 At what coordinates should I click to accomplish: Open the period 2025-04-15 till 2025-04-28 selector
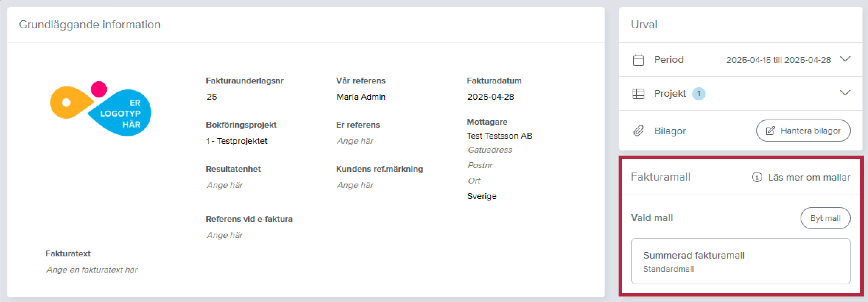point(778,60)
